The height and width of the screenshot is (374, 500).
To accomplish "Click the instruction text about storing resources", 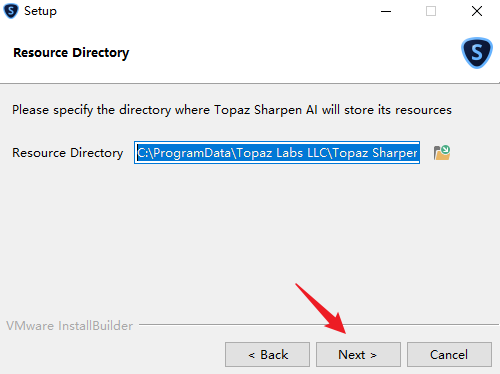I will click(232, 110).
